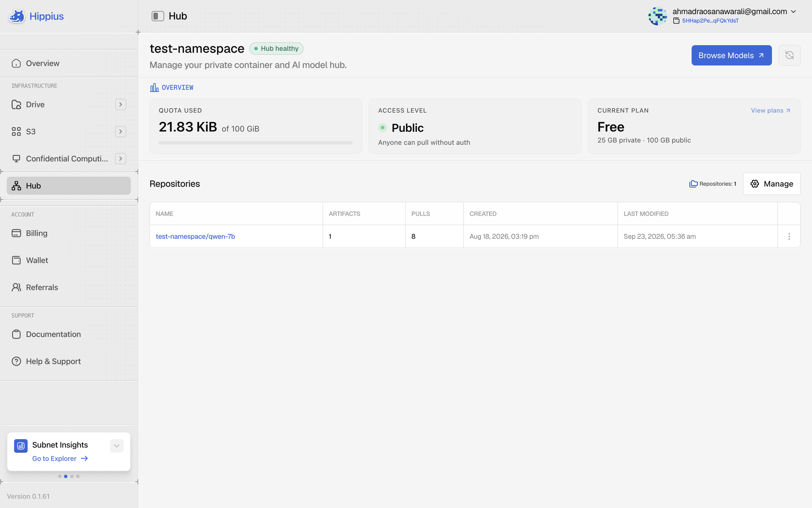
Task: Click the 21.83 KiB quota value
Action: click(x=188, y=127)
